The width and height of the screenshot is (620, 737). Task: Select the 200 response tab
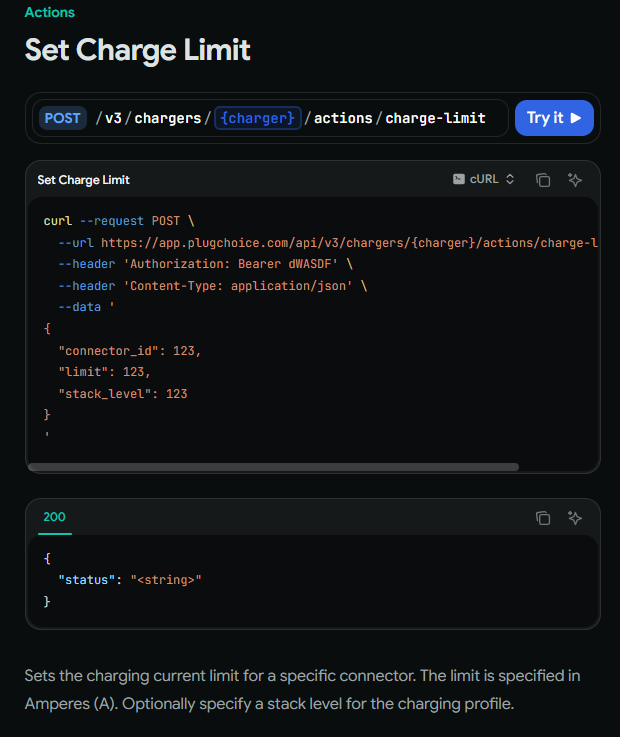point(55,517)
